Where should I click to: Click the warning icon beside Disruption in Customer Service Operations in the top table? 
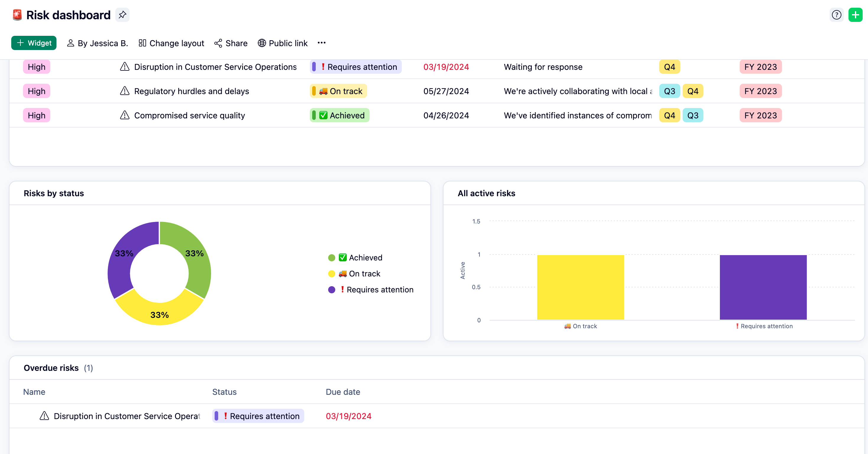tap(125, 67)
